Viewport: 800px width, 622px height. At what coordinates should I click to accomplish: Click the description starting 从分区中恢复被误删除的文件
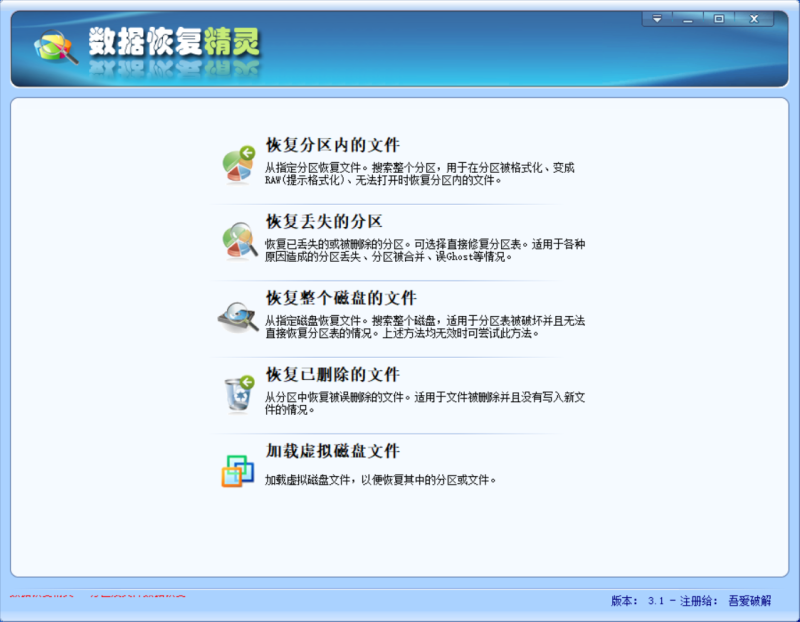424,404
